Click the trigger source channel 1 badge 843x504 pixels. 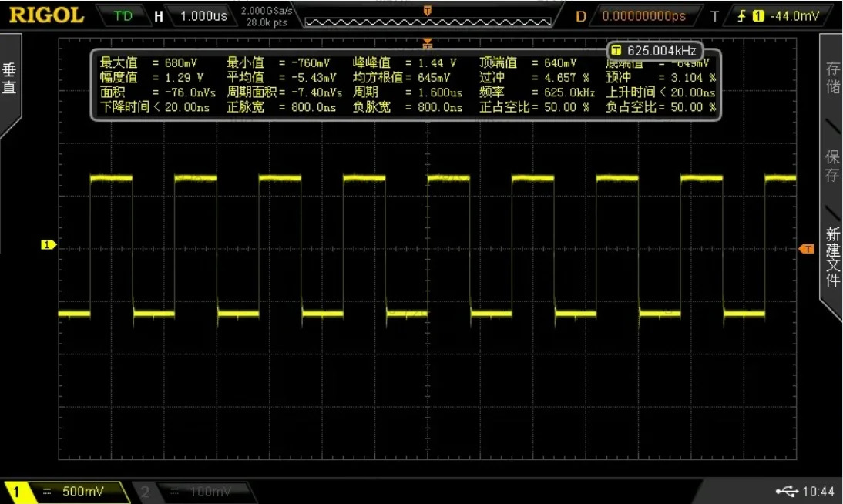click(x=758, y=16)
